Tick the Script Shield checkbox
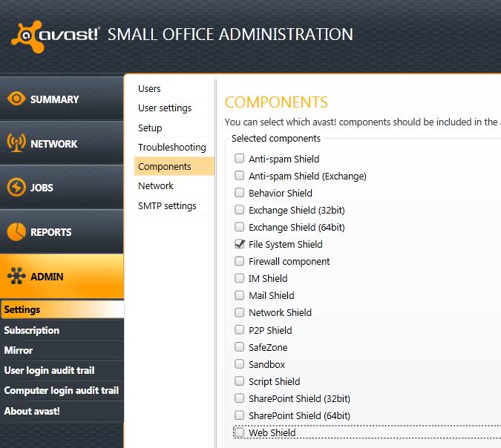This screenshot has height=448, width=501. point(239,381)
